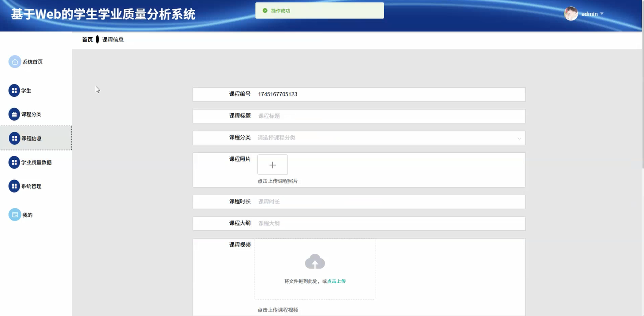Screen dimensions: 644x316
Task: Click the 系统管理 icon in the sidebar
Action: click(x=13, y=186)
